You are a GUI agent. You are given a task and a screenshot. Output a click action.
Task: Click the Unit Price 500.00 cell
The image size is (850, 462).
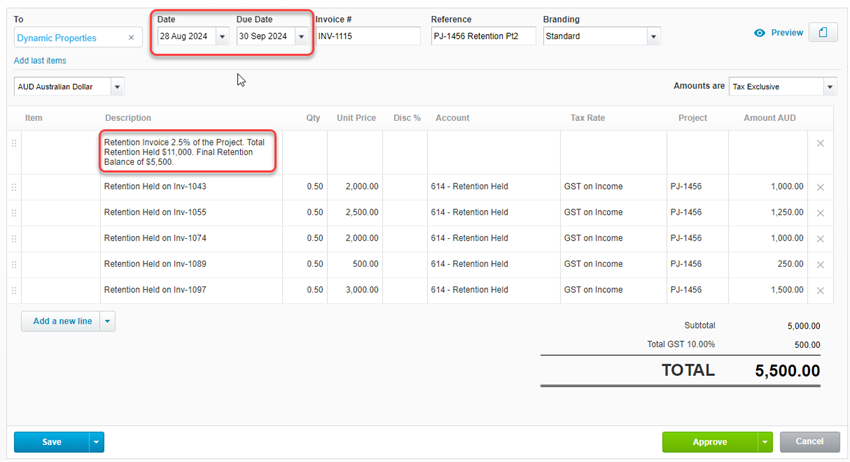(x=355, y=264)
